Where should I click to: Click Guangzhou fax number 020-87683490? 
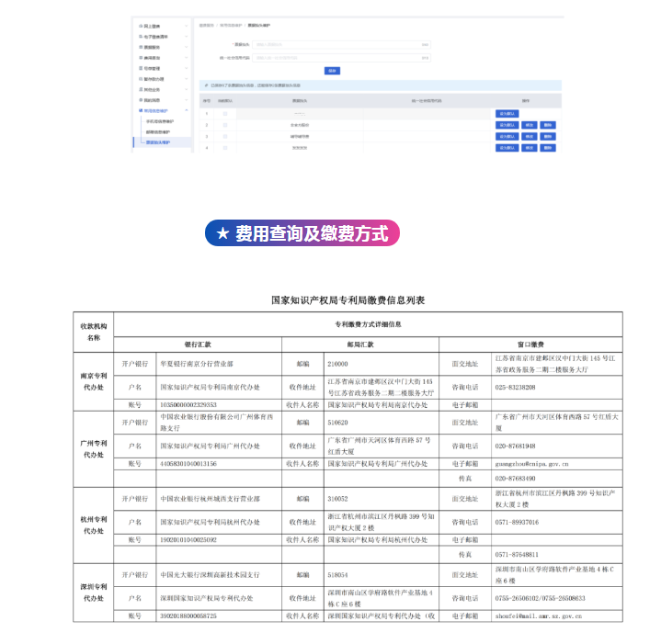click(515, 479)
